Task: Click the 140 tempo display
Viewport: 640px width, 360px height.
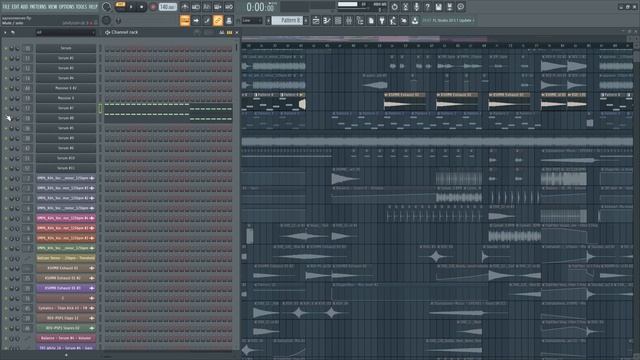Action: click(167, 7)
